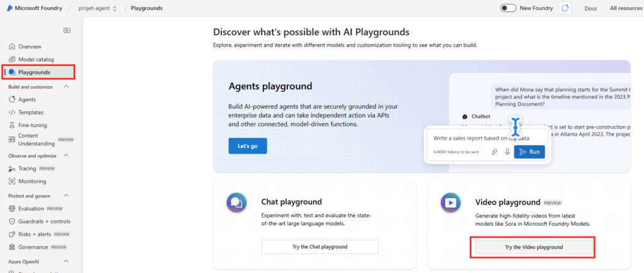Open the Docs link in the header
This screenshot has width=644, height=273.
590,8
